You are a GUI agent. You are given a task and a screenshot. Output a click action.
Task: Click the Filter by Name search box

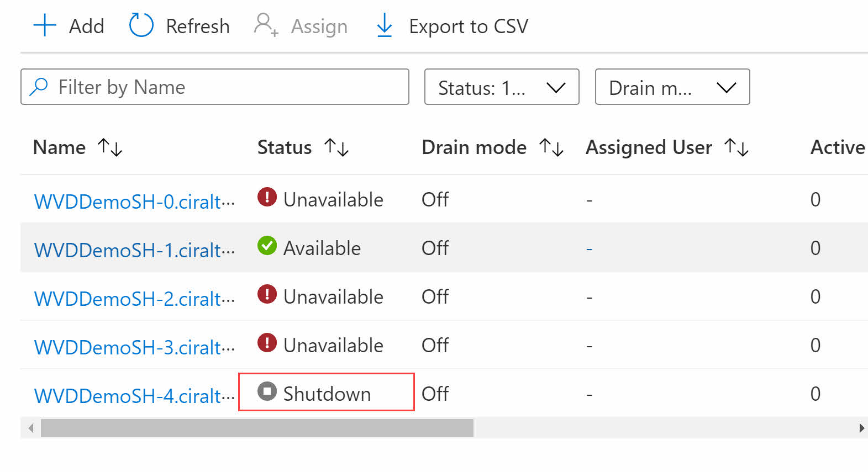(215, 87)
